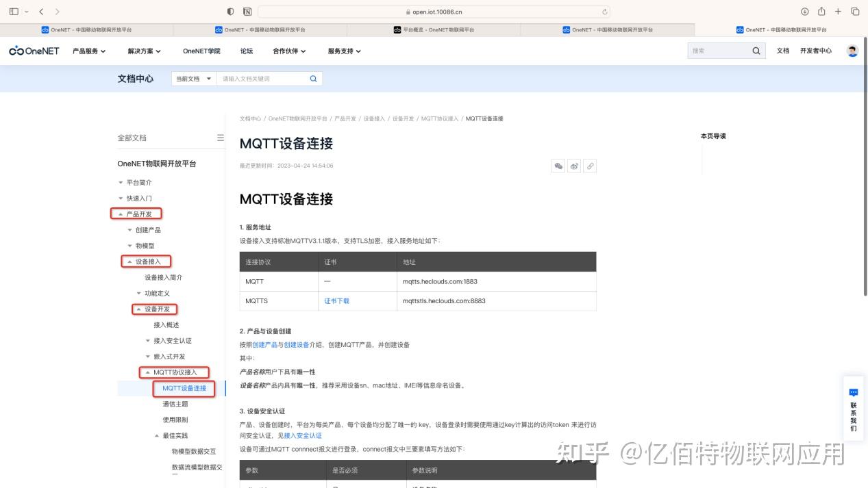This screenshot has height=488, width=868.
Task: Open the 论坛 menu item
Action: (246, 50)
